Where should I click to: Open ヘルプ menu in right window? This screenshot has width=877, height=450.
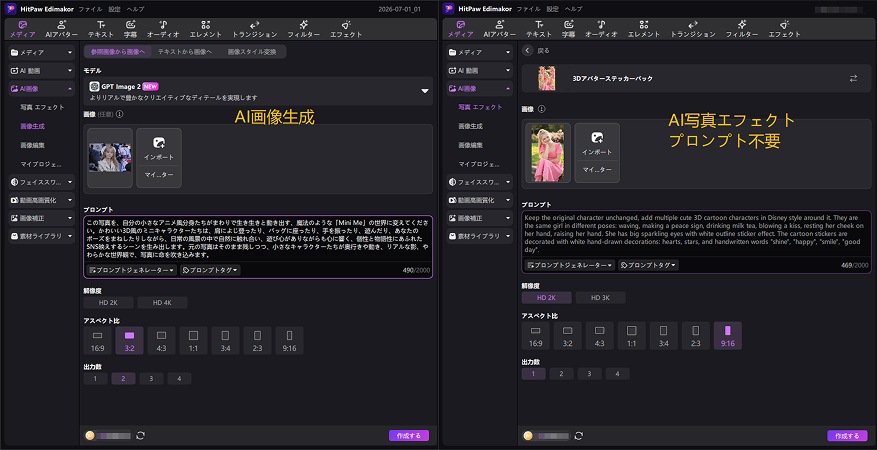tap(573, 9)
